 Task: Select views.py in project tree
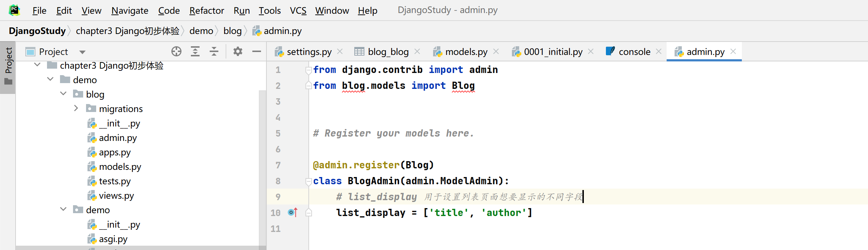pyautogui.click(x=110, y=196)
